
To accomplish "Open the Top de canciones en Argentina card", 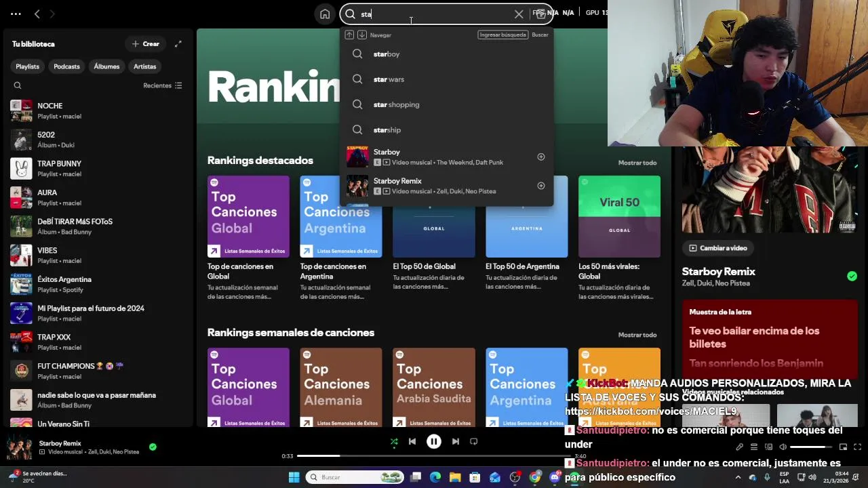I will pyautogui.click(x=341, y=237).
